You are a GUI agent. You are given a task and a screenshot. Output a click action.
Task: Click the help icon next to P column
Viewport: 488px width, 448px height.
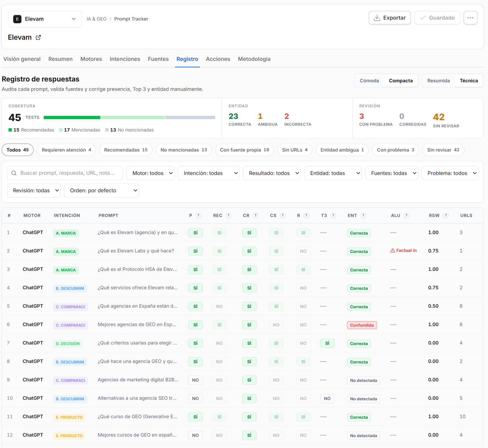tap(198, 215)
